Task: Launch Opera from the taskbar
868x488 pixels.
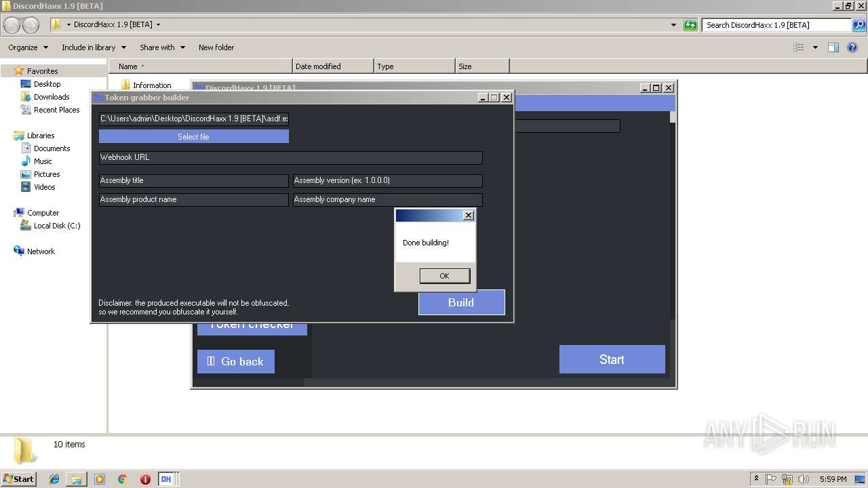Action: (145, 479)
